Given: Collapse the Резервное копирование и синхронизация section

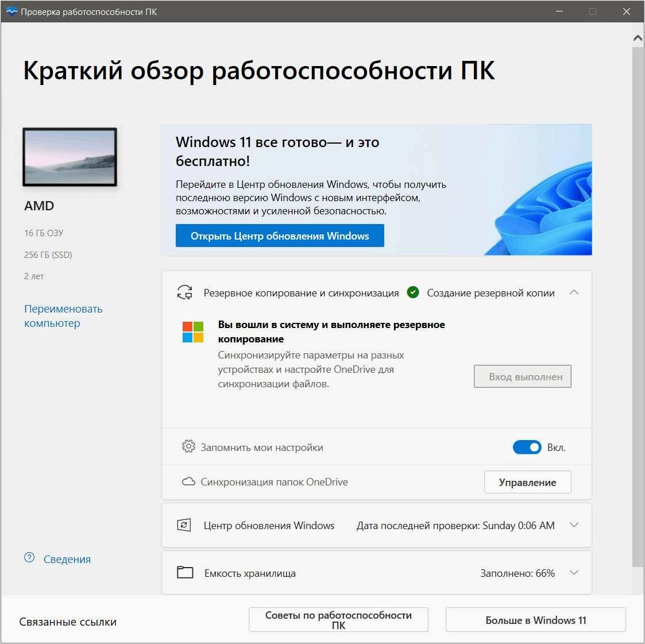Looking at the screenshot, I should [574, 292].
